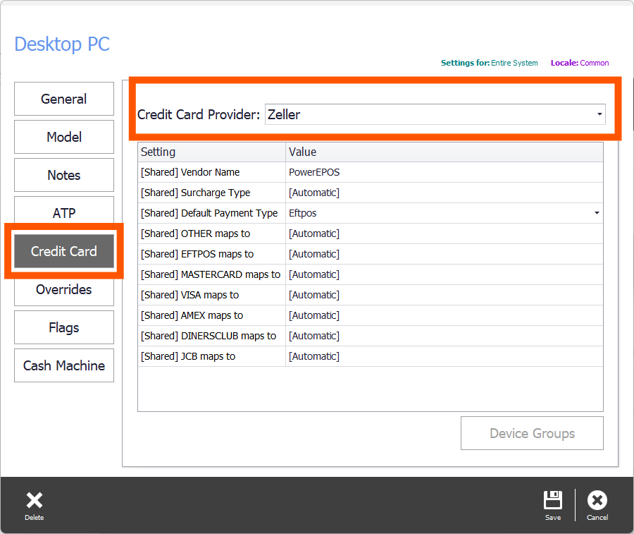Click the Save floppy disk icon

pyautogui.click(x=553, y=500)
